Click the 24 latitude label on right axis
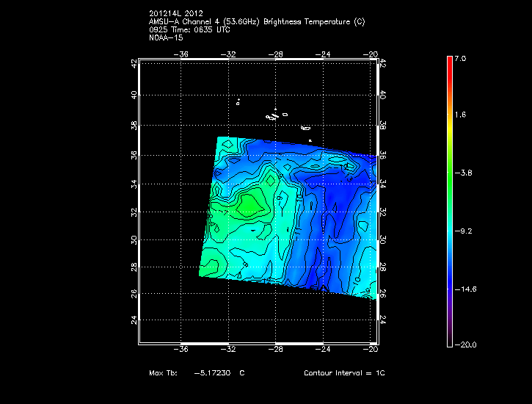This screenshot has width=532, height=404. [x=383, y=321]
